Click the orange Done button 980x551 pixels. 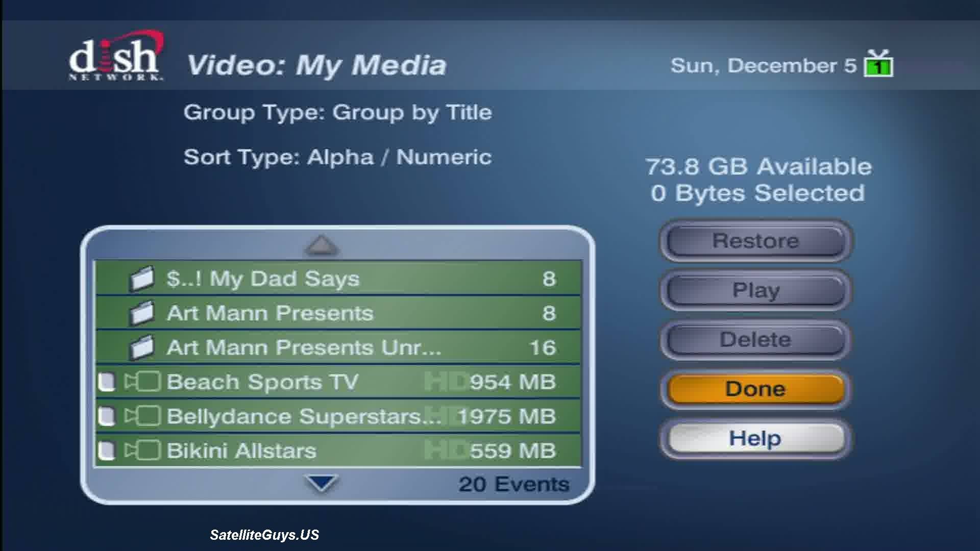(755, 389)
